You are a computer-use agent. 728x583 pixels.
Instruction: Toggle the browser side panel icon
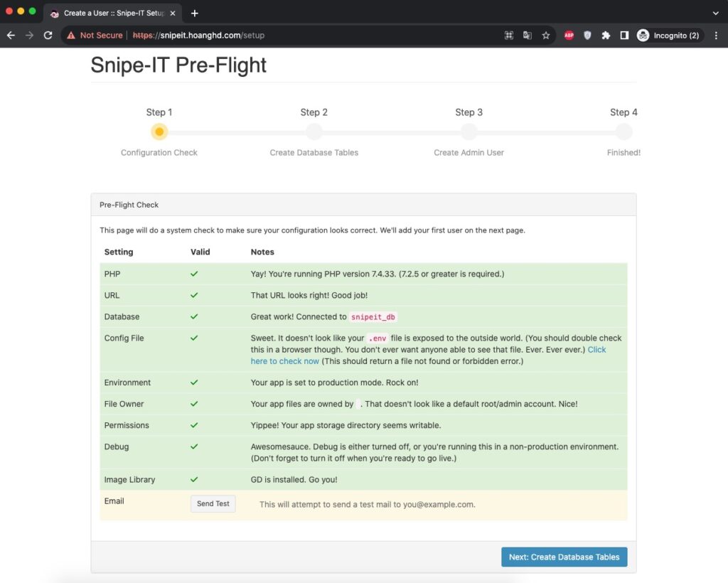pos(624,36)
